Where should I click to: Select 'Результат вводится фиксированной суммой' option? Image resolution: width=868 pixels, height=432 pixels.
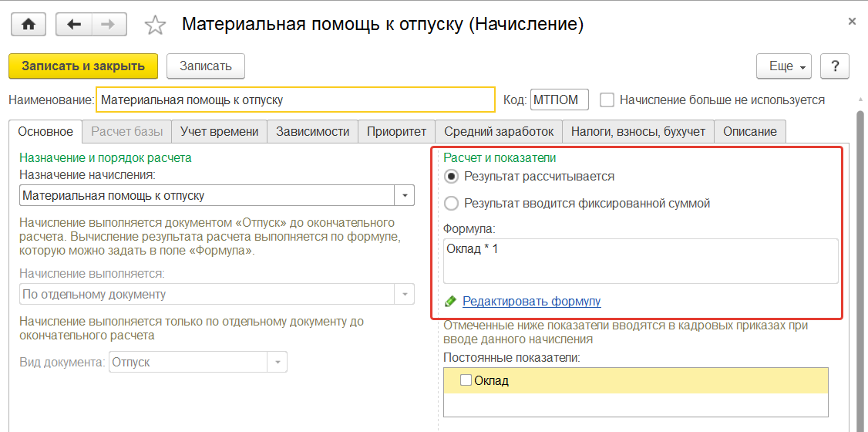(451, 204)
